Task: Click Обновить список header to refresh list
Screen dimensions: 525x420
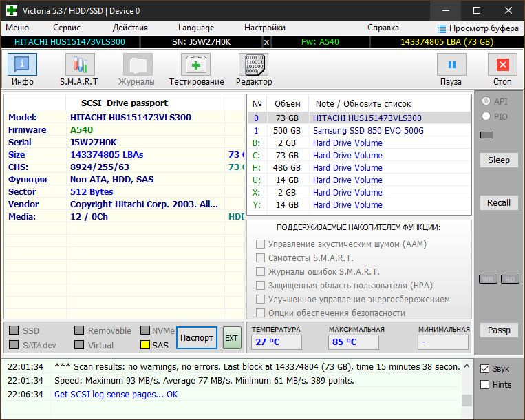Action: point(377,104)
